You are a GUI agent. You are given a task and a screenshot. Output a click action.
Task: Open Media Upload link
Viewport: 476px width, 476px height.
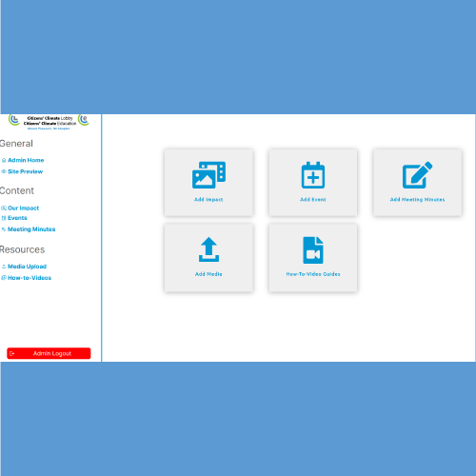coord(27,267)
